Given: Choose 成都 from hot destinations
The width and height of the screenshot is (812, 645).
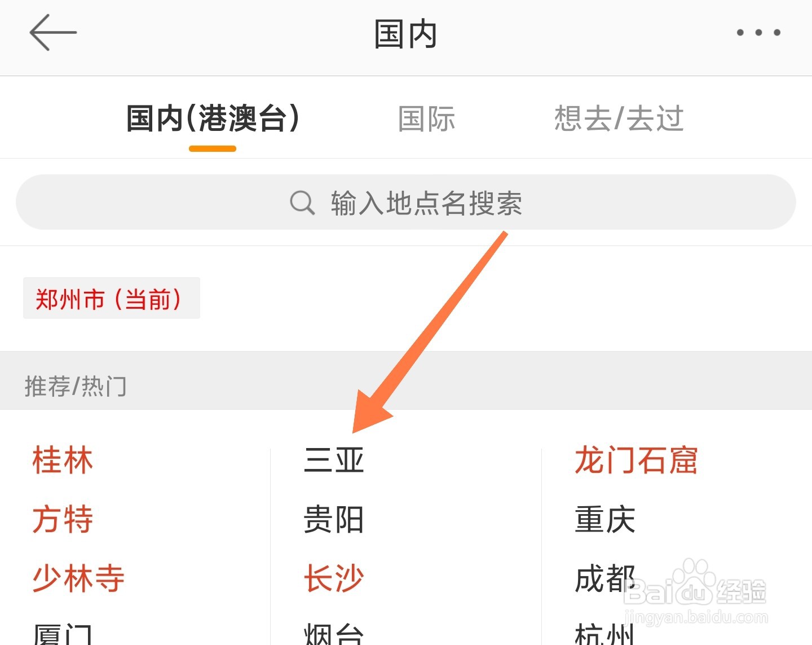Looking at the screenshot, I should coord(605,578).
